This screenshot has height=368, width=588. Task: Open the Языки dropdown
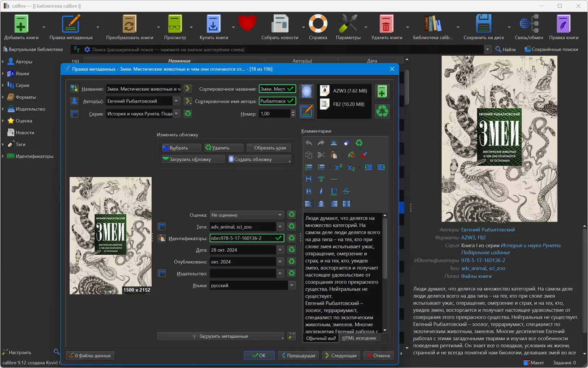(x=292, y=285)
